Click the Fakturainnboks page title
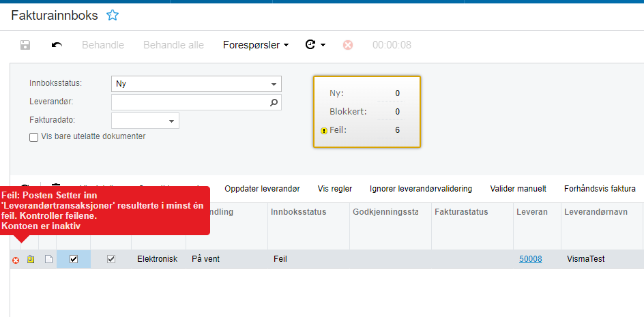Screen dimensions: 644x317 click(54, 16)
